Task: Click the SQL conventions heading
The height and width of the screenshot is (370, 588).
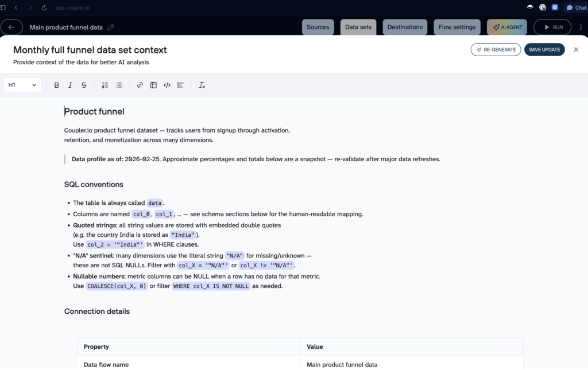Action: (94, 184)
